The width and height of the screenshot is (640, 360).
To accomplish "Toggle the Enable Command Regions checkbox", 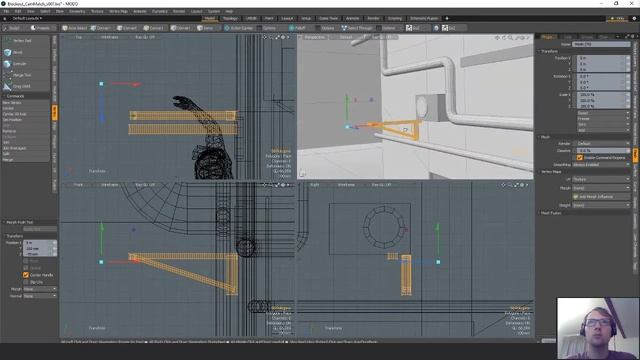I will click(x=580, y=158).
